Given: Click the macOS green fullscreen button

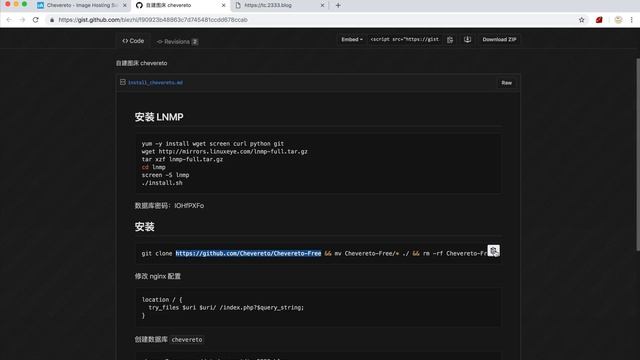Looking at the screenshot, I should [24, 4].
